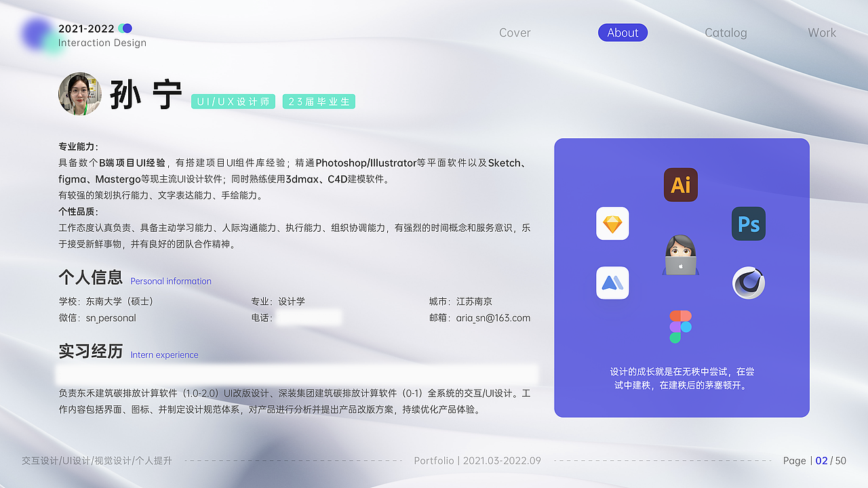
Task: Click the blurred internship title bar
Action: coord(297,374)
